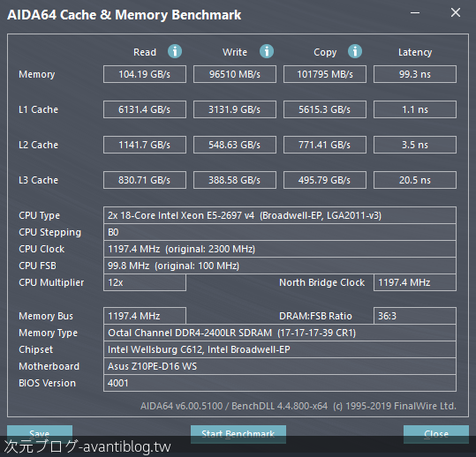Image resolution: width=476 pixels, height=457 pixels.
Task: Click the CPU Type field
Action: tap(280, 215)
